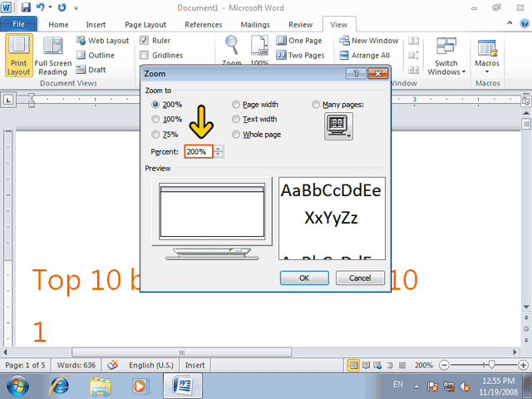Switch to Outline view
This screenshot has height=399, width=532.
pyautogui.click(x=96, y=55)
